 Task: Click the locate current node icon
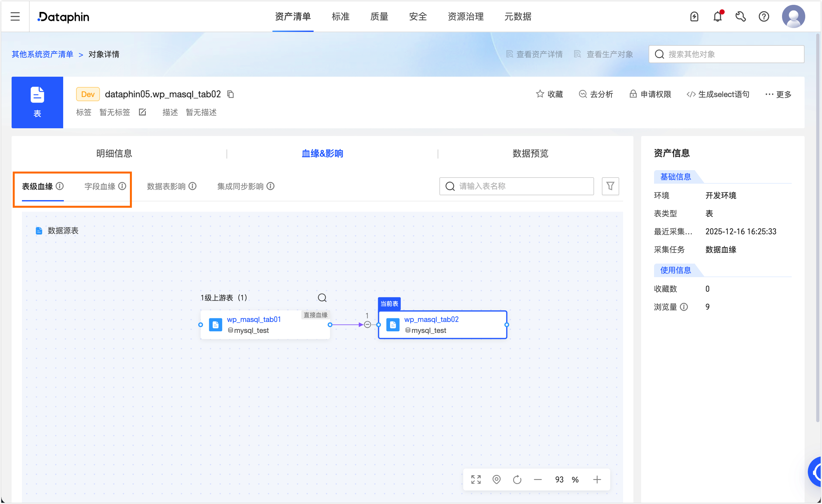coord(496,479)
